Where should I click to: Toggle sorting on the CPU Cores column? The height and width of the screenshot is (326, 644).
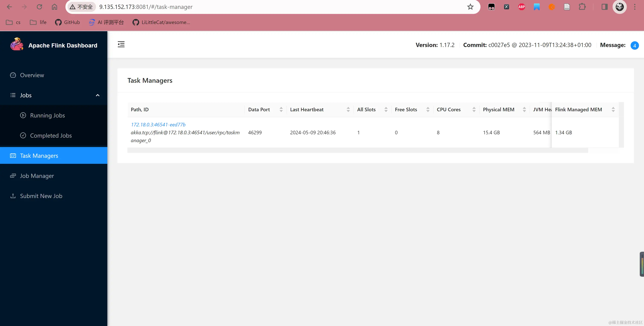coord(474,109)
